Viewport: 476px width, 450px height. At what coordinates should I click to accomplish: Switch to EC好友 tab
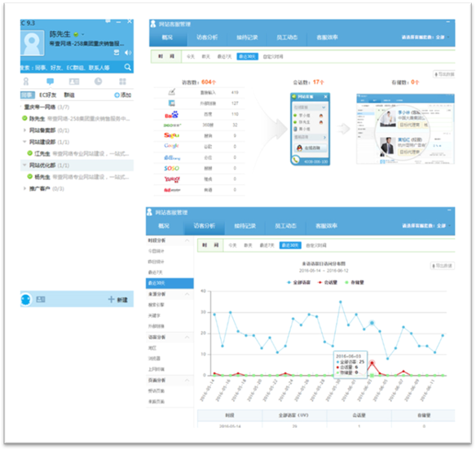pos(47,95)
